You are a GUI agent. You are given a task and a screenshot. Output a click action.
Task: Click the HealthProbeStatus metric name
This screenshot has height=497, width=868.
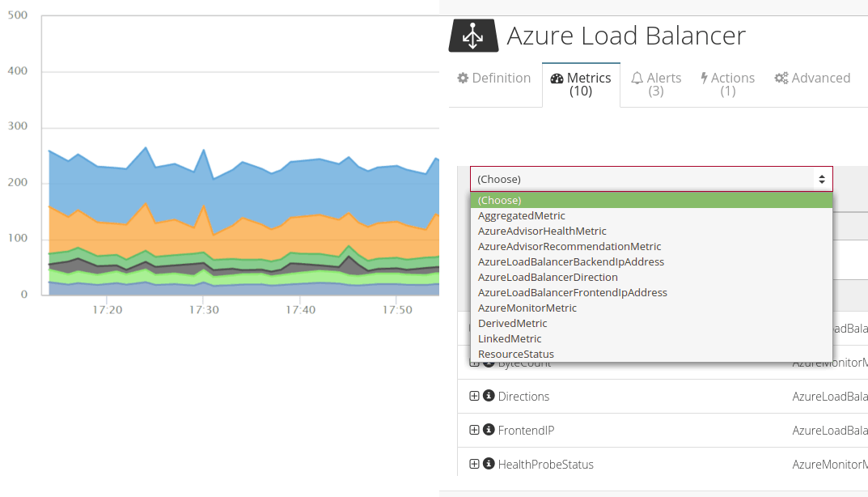pyautogui.click(x=546, y=465)
